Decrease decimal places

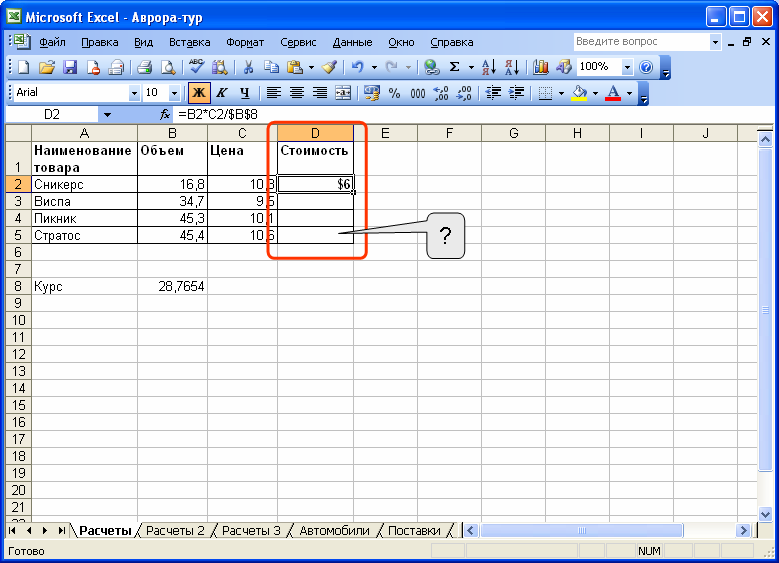pos(464,93)
